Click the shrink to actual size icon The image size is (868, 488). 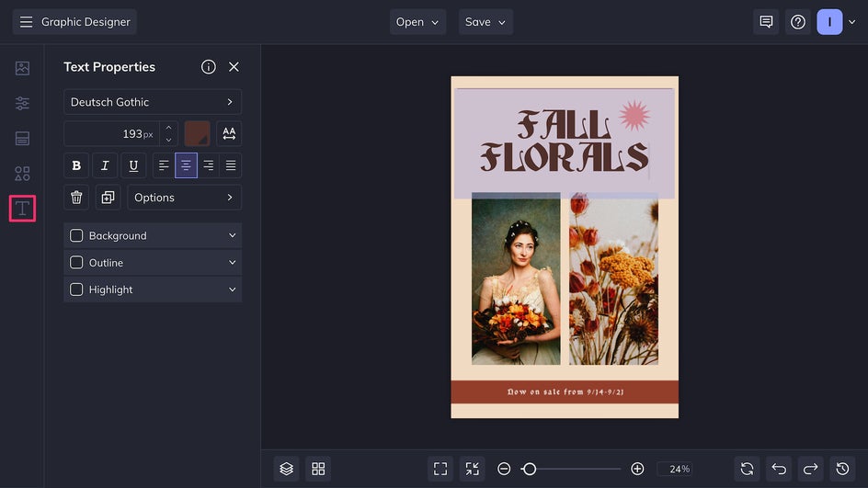click(x=473, y=469)
